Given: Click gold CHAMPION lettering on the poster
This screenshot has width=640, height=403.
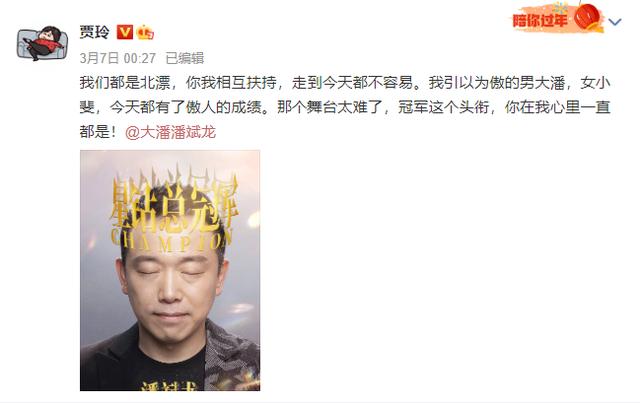Looking at the screenshot, I should pyautogui.click(x=171, y=239).
